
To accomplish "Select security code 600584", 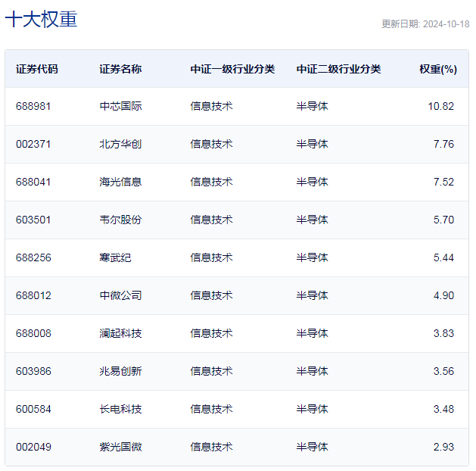I will tap(33, 410).
